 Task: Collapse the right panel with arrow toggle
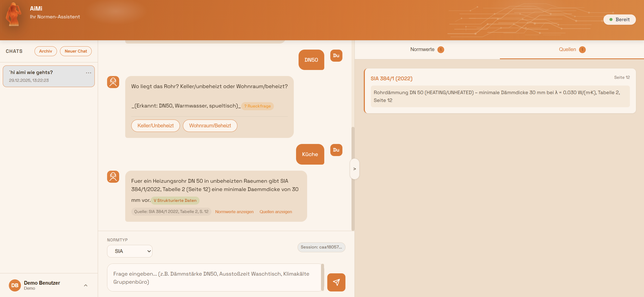tap(355, 169)
